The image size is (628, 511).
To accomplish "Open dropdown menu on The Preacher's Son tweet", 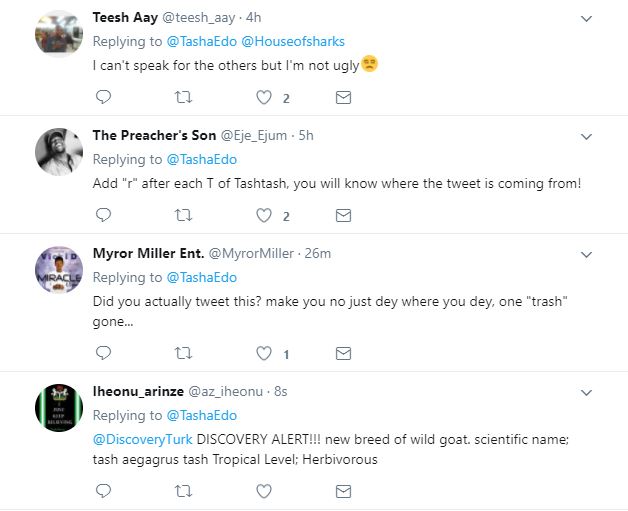I will click(587, 136).
